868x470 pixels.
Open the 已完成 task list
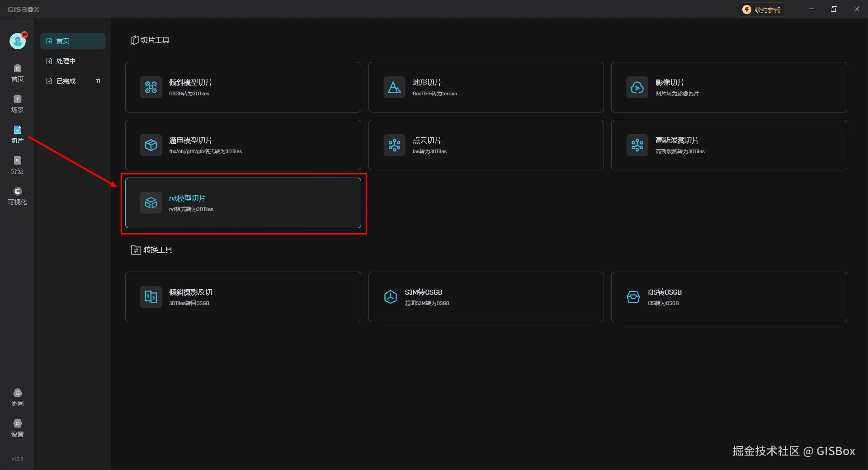(x=73, y=81)
